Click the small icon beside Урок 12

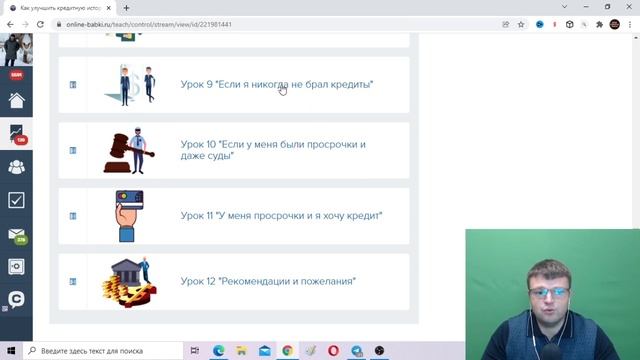[x=73, y=281]
